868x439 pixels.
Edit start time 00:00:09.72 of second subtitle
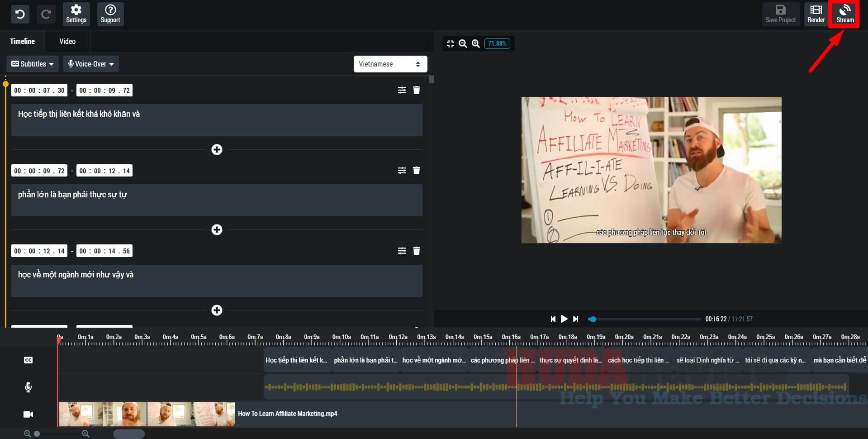(x=39, y=171)
